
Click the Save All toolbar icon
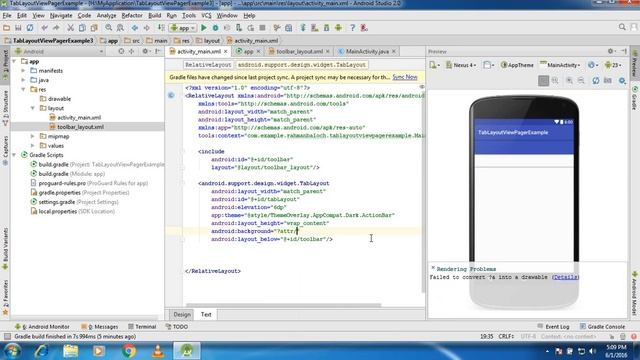(x=18, y=28)
